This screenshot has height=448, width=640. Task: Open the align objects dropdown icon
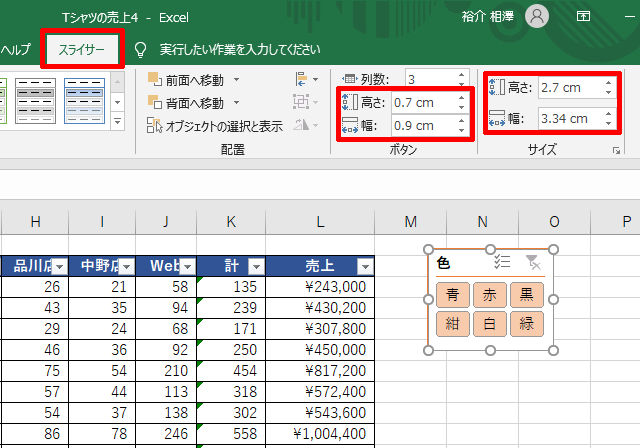click(x=307, y=79)
